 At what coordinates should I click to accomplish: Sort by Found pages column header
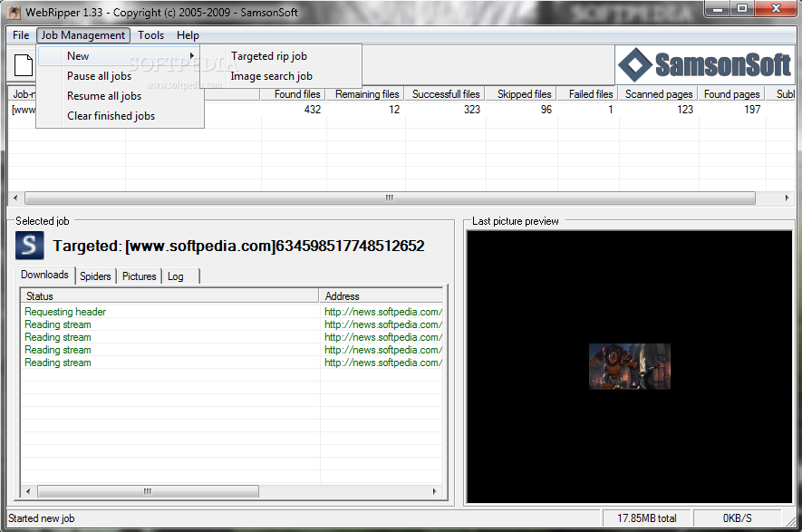pyautogui.click(x=732, y=94)
